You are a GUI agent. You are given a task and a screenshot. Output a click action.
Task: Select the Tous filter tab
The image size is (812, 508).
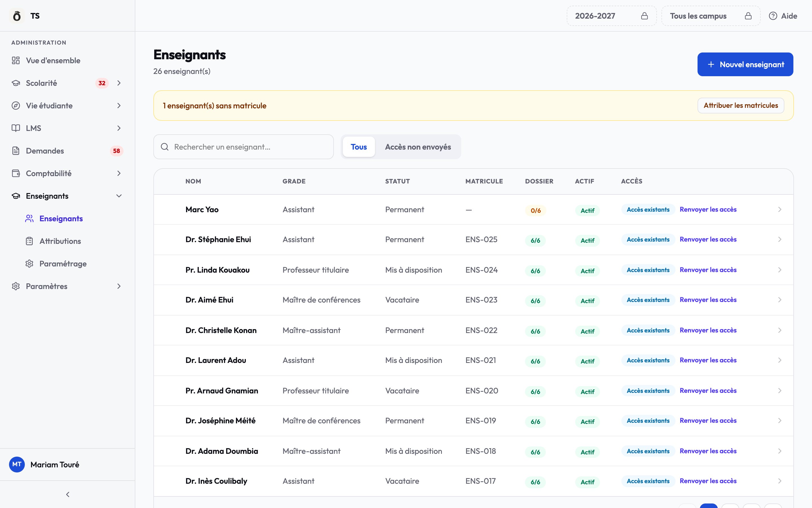[x=359, y=147]
